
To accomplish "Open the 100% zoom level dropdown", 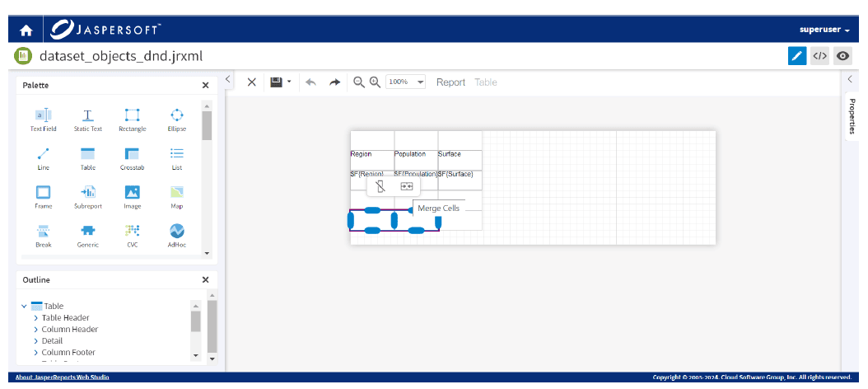I will [x=405, y=82].
